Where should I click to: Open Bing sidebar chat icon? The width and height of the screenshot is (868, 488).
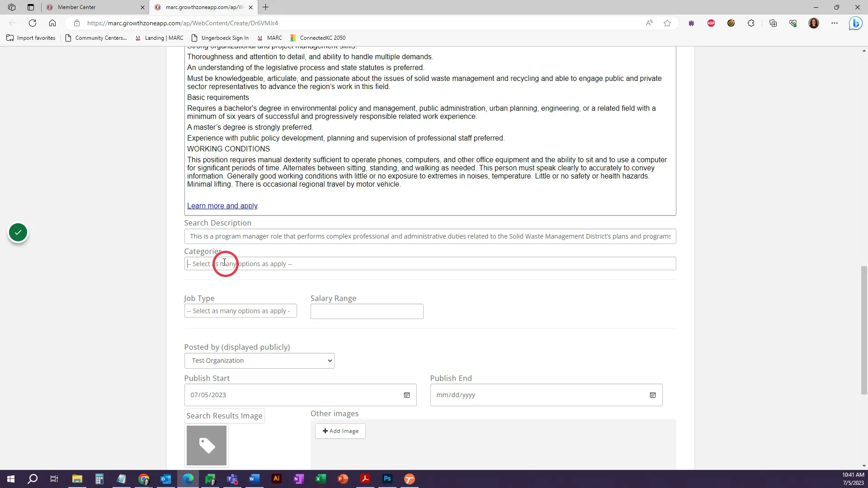[855, 23]
